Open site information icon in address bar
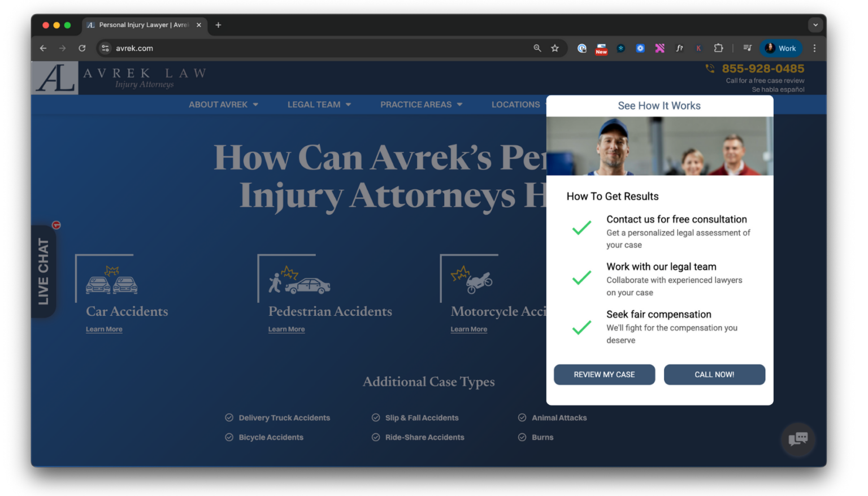 point(105,49)
